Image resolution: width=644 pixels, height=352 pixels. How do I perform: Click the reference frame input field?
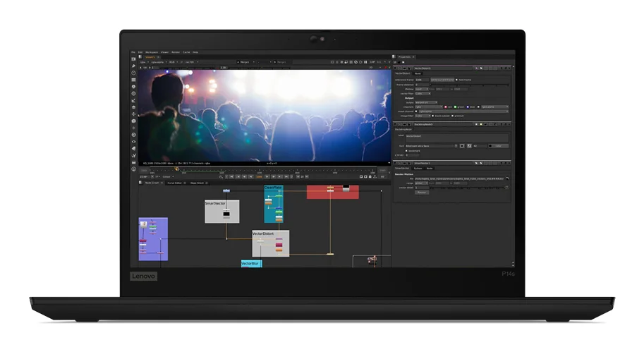click(423, 80)
